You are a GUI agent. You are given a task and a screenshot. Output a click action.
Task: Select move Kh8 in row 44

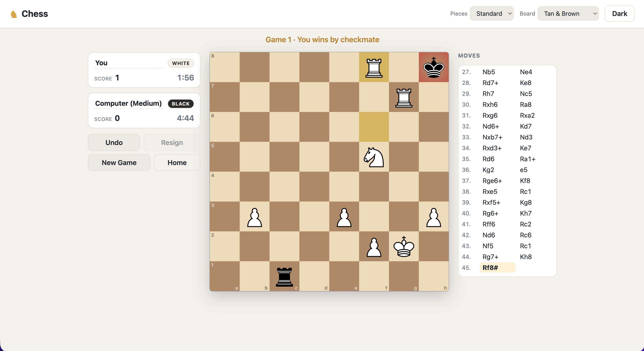tap(526, 257)
